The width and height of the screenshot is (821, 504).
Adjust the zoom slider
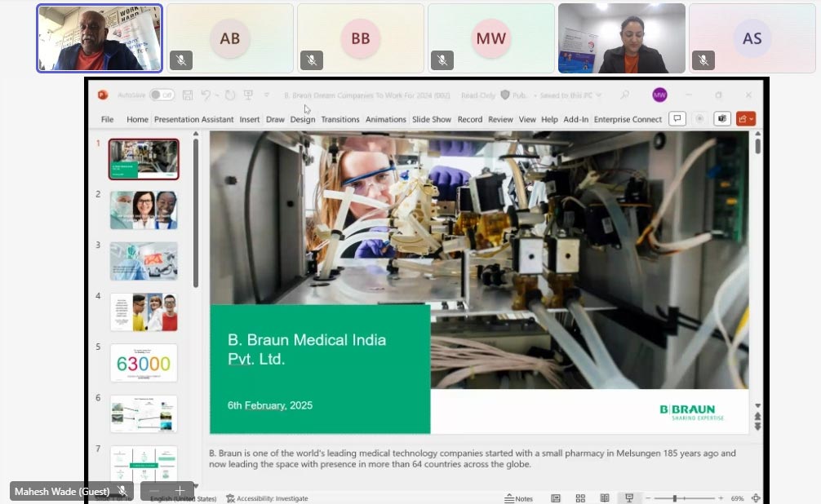pyautogui.click(x=676, y=498)
